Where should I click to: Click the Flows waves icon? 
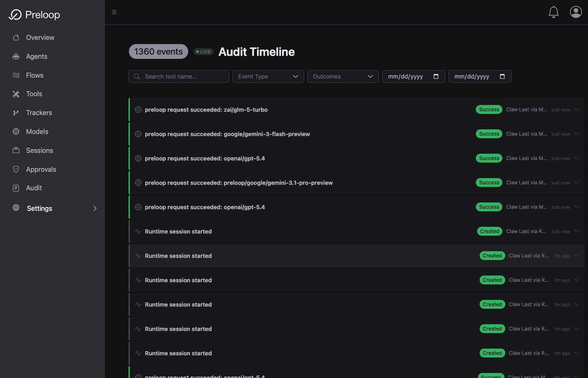pyautogui.click(x=16, y=75)
